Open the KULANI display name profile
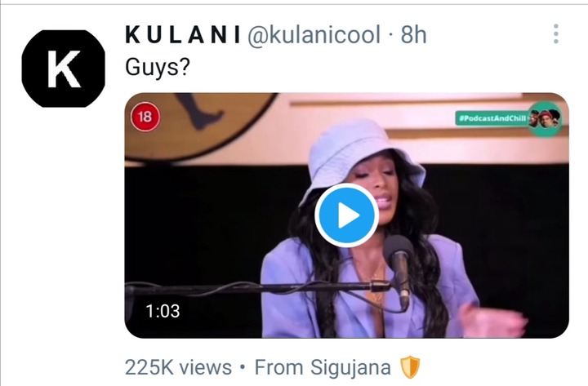This screenshot has width=588, height=386. point(183,34)
